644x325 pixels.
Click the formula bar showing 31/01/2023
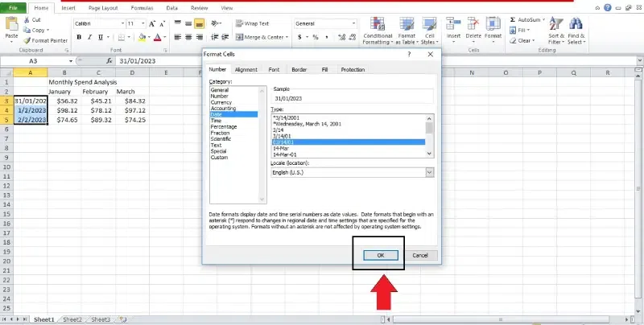click(x=374, y=60)
